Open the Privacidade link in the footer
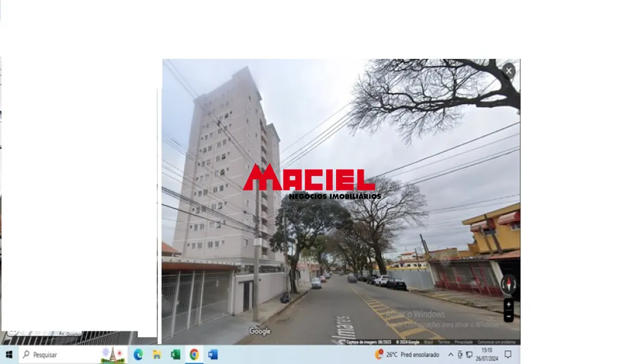Screen dimensions: 627x364 pos(463,343)
